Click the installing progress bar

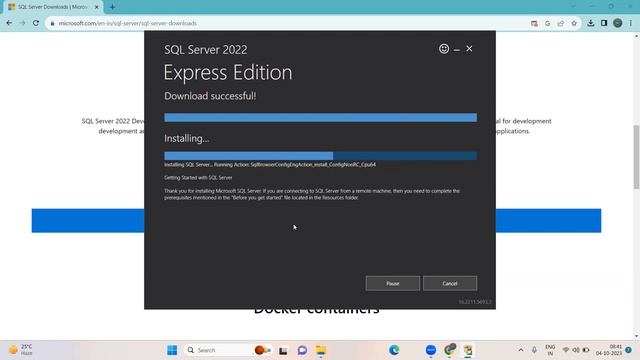click(320, 156)
